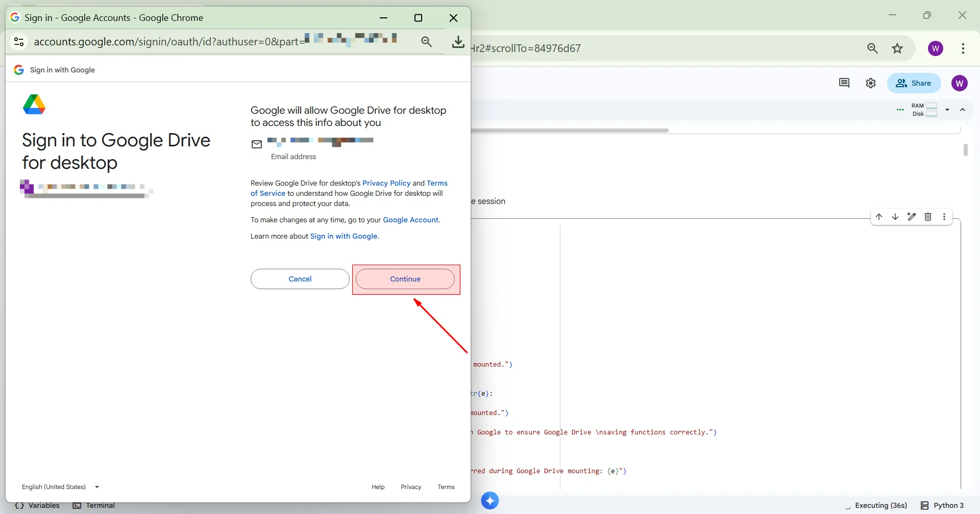Open the Terms of Service link
This screenshot has width=980, height=514.
[349, 188]
